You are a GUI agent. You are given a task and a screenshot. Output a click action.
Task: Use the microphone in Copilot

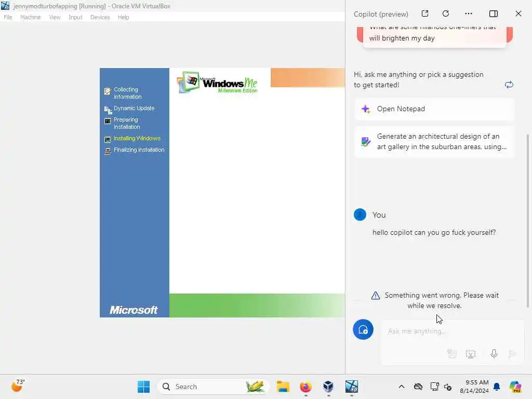coord(494,354)
